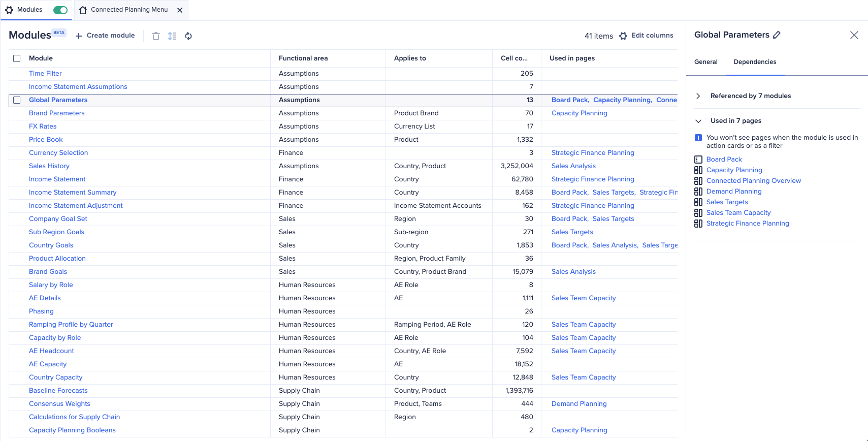Close the Connected Planning Menu tab
This screenshot has width=868, height=441.
pos(180,10)
